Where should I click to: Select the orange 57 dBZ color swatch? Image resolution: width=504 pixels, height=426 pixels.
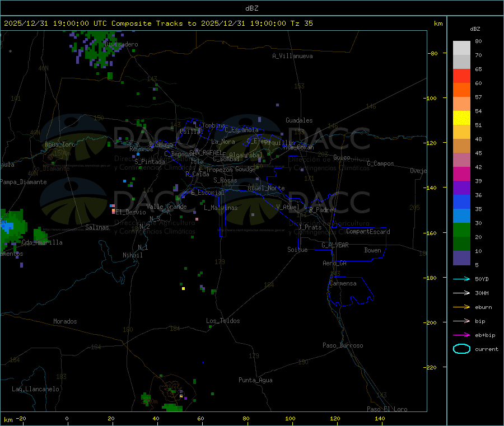[x=461, y=90]
